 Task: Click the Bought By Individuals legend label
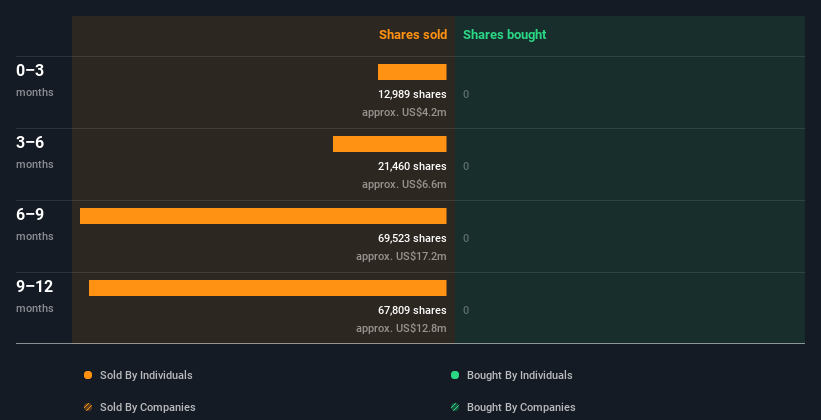(x=519, y=375)
